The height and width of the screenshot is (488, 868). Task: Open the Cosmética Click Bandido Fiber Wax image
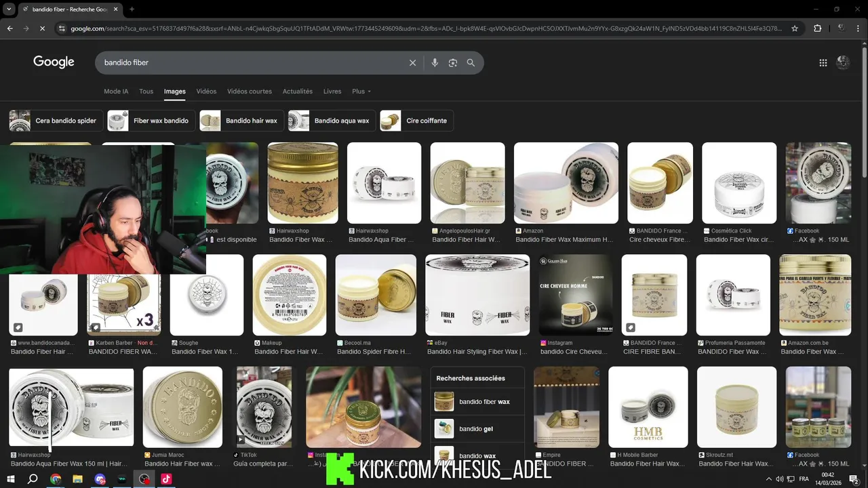pyautogui.click(x=739, y=183)
